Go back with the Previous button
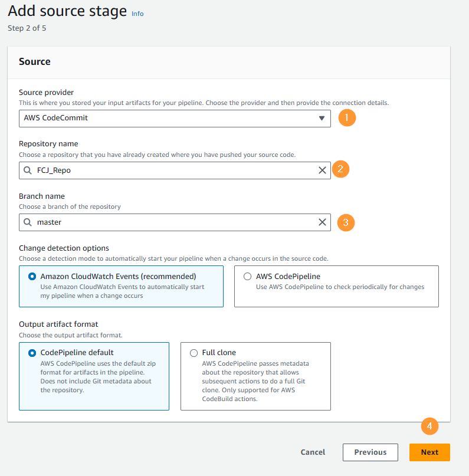This screenshot has width=469, height=476. [370, 452]
